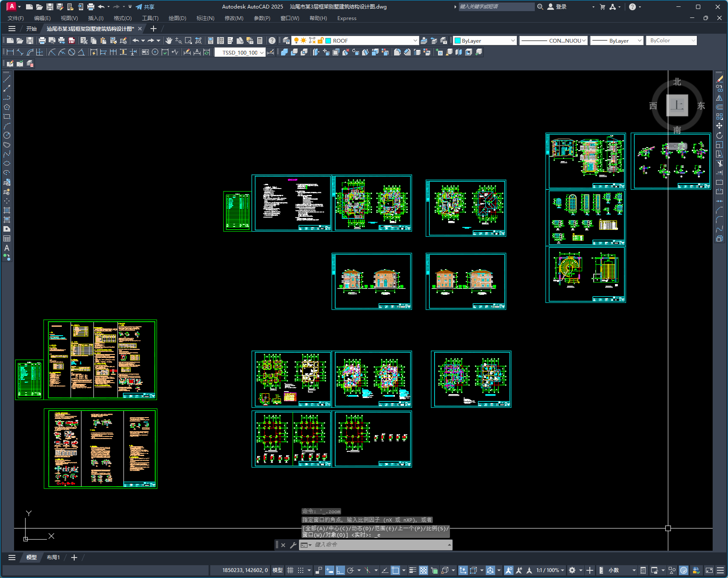The width and height of the screenshot is (728, 578).
Task: Click the 模型 button in status bar
Action: [278, 570]
